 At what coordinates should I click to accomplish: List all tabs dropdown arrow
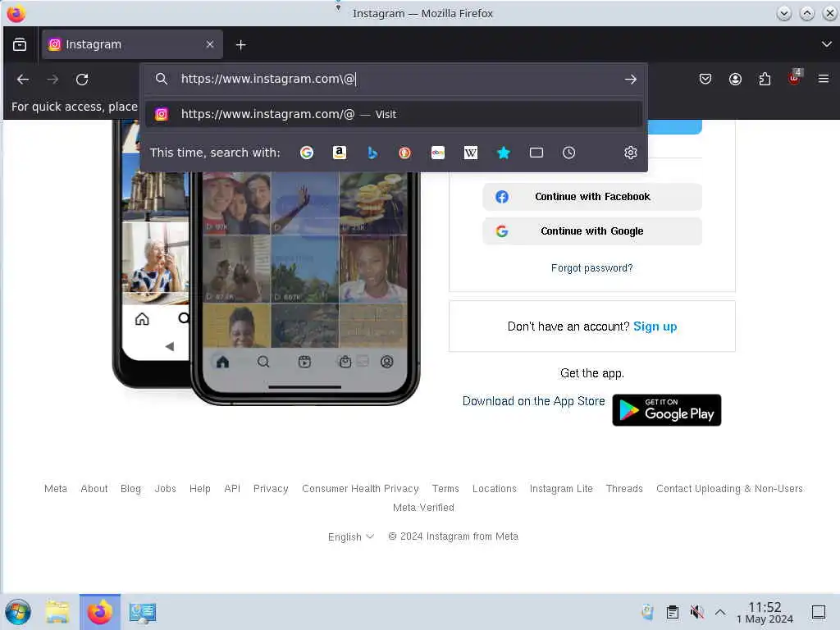(826, 44)
